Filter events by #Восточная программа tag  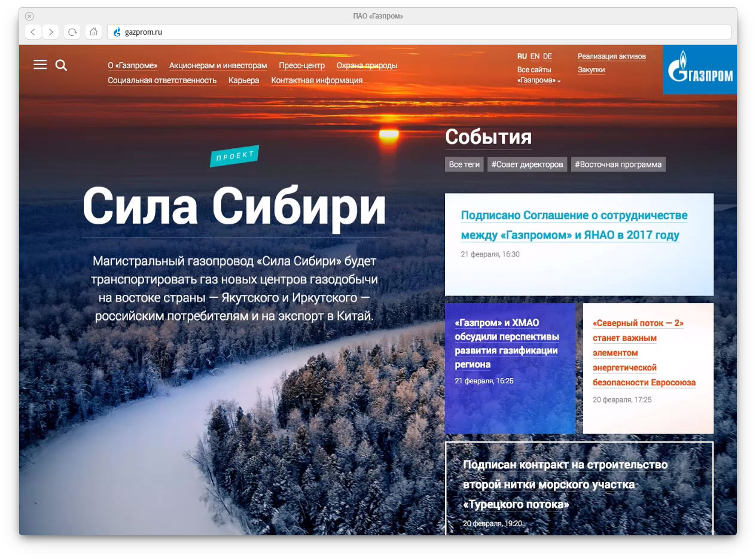[x=618, y=164]
